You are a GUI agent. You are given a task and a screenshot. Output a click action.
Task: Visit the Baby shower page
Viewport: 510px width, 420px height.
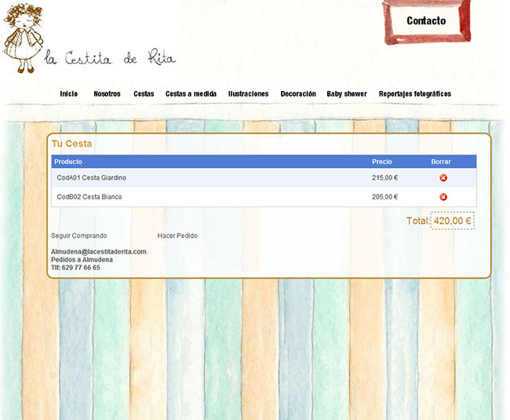tap(347, 94)
